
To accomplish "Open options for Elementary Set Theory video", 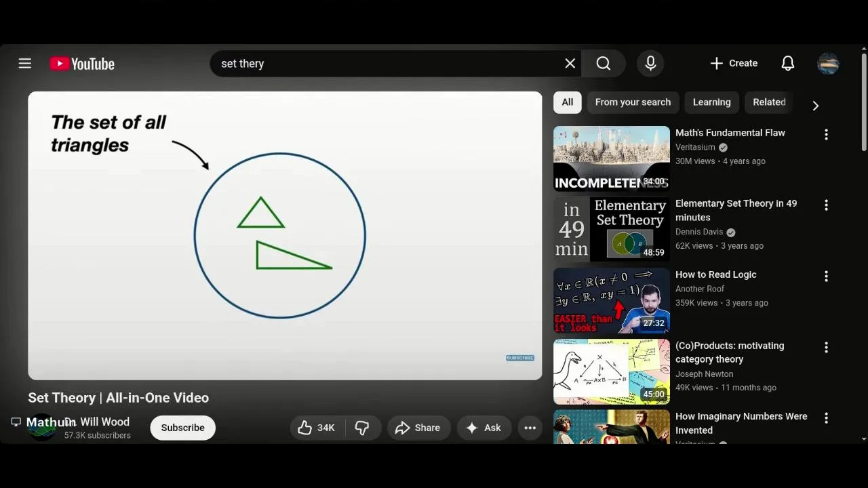I will pyautogui.click(x=826, y=205).
